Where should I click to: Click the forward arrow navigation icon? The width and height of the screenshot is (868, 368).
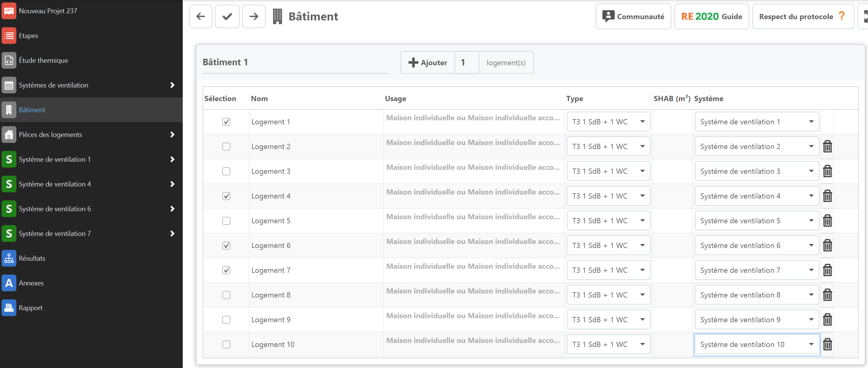click(x=254, y=16)
